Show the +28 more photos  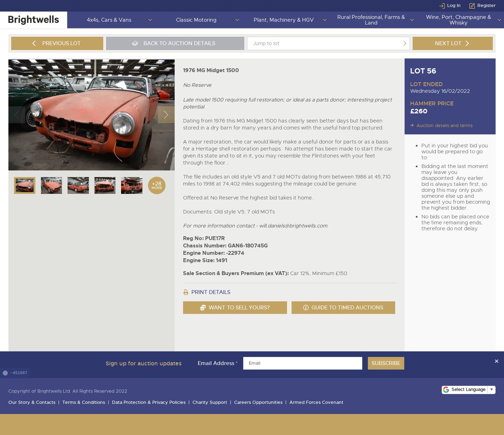[157, 185]
